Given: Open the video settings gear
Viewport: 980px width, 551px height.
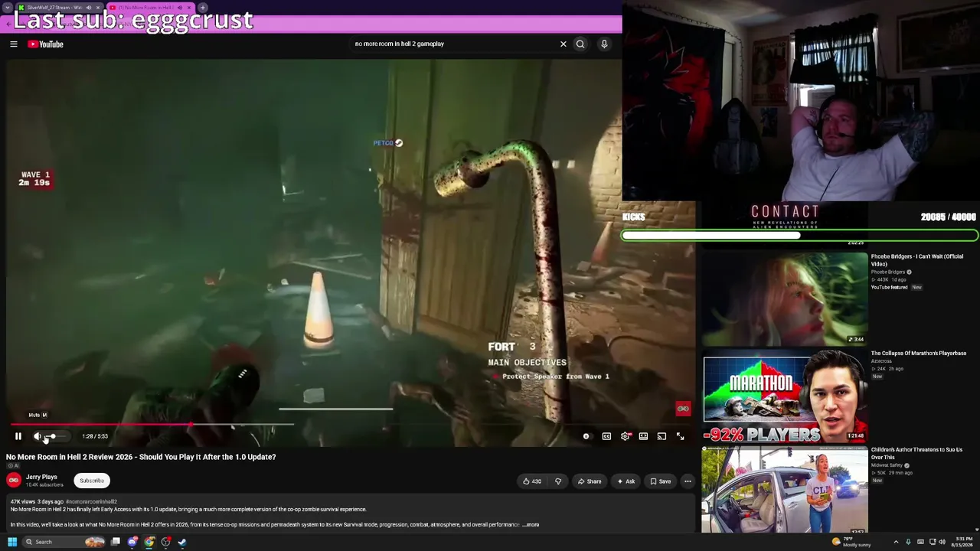Looking at the screenshot, I should click(625, 436).
